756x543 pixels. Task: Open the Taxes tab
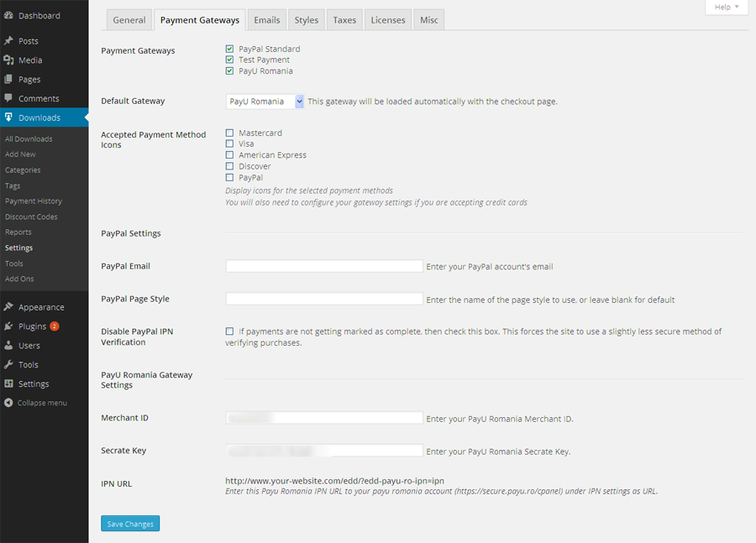pos(344,19)
